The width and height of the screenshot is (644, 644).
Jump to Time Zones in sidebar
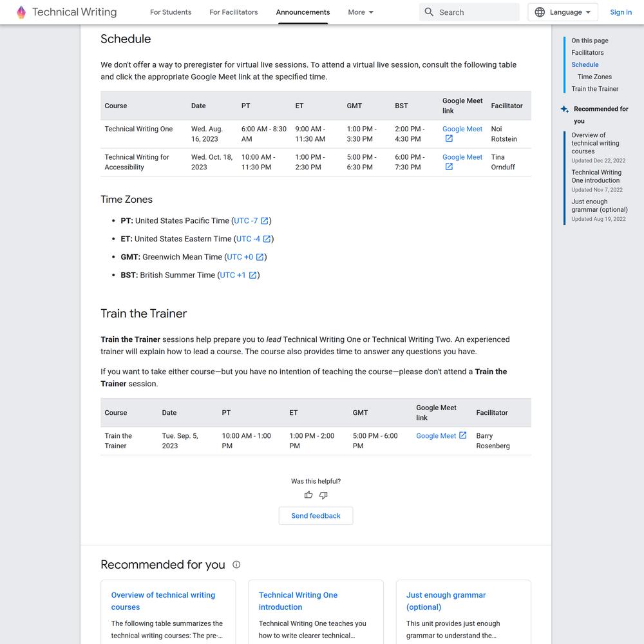[594, 77]
